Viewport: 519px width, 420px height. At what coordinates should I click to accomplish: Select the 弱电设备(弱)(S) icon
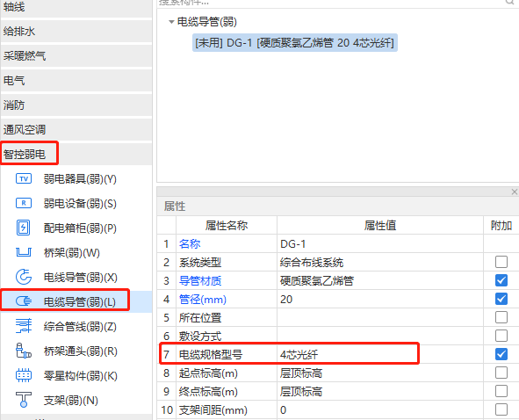(x=24, y=203)
